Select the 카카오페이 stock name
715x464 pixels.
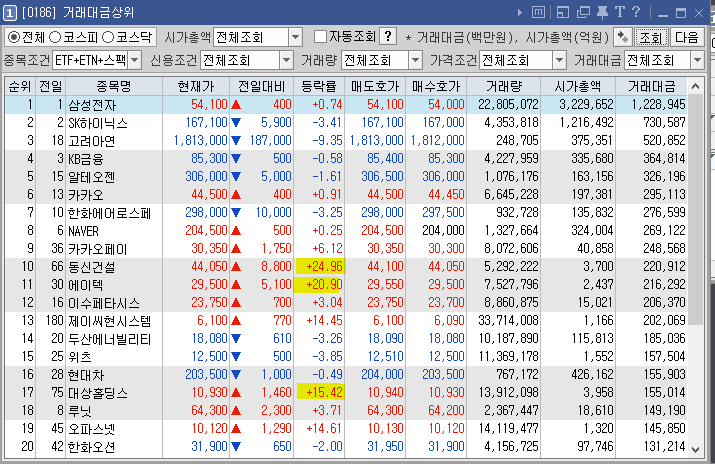point(98,249)
